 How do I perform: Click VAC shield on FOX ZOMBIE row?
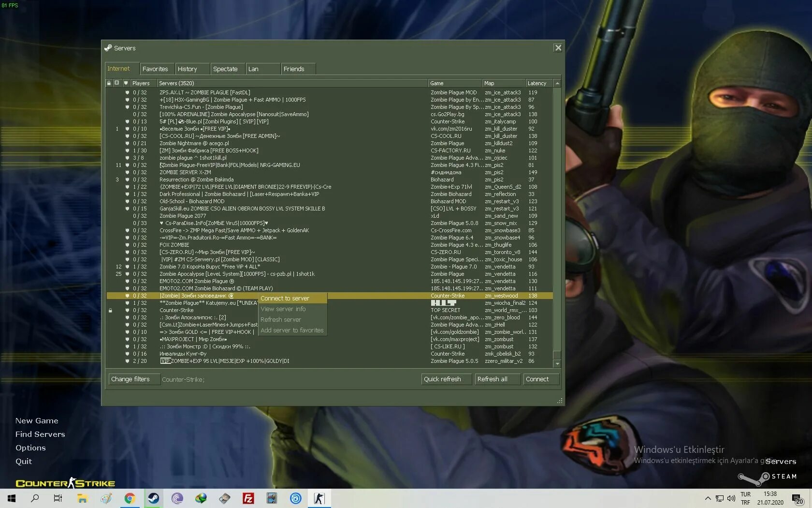[127, 245]
